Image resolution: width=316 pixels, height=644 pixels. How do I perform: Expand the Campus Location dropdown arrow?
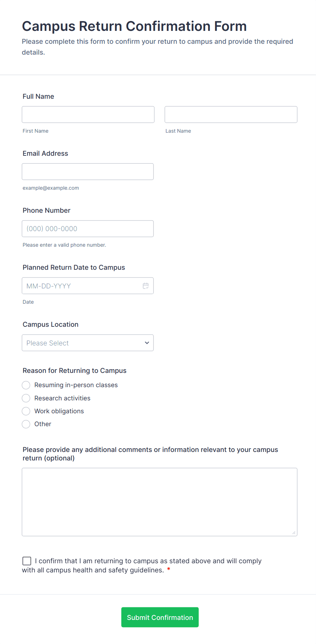pos(147,343)
